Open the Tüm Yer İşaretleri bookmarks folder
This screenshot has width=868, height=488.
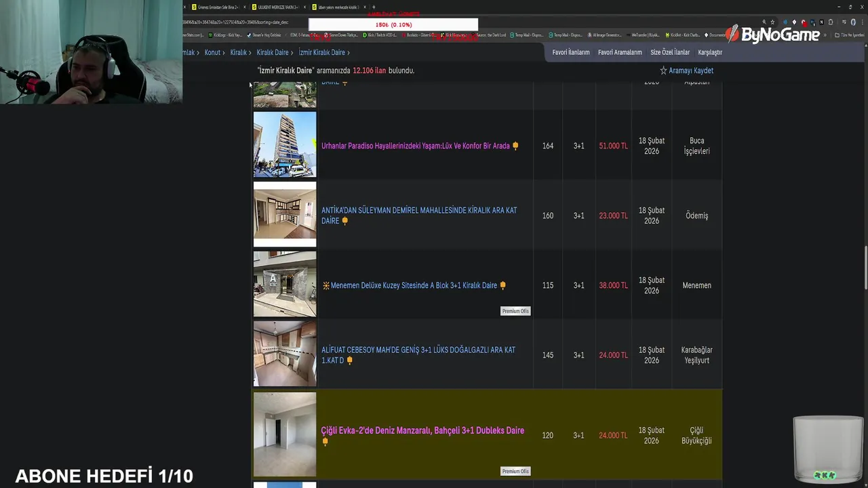point(849,35)
